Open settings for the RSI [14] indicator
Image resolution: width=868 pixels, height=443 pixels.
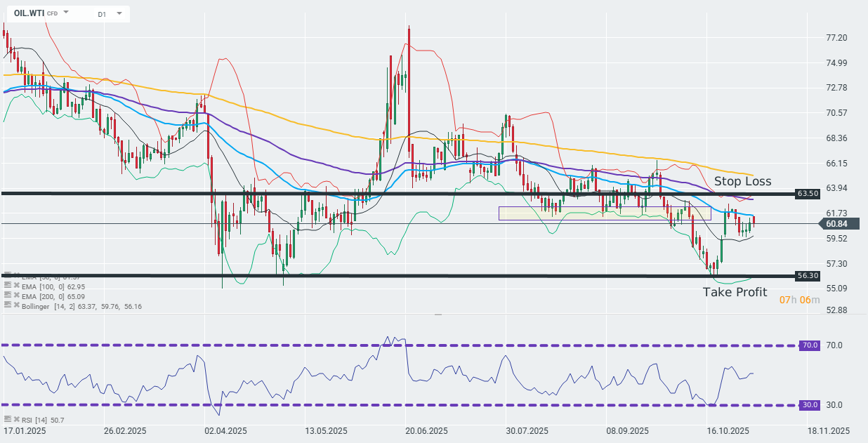[x=8, y=419]
